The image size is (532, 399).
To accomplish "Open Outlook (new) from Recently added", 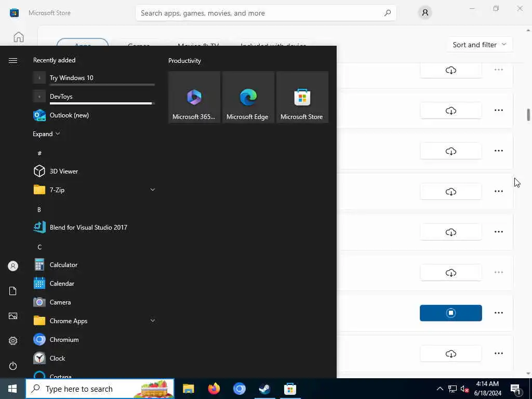I will [x=94, y=115].
